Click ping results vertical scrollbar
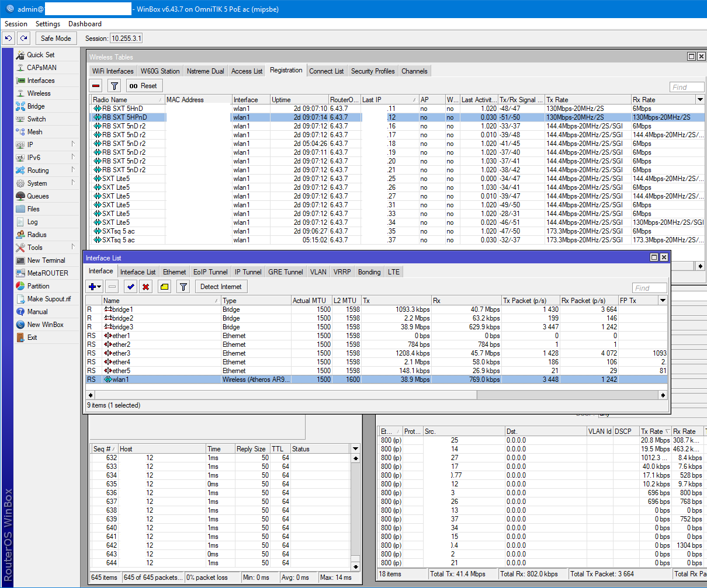Screen dimensions: 707x588 (355, 512)
